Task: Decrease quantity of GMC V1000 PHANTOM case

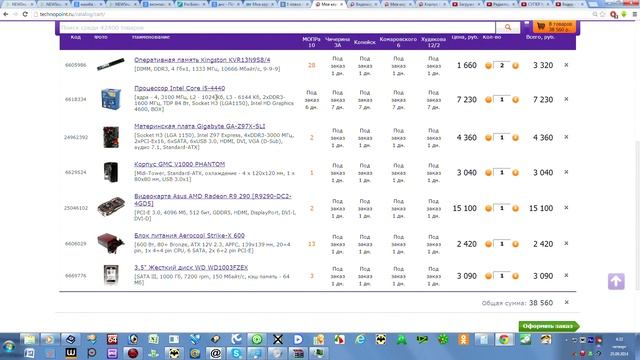Action: [488, 173]
